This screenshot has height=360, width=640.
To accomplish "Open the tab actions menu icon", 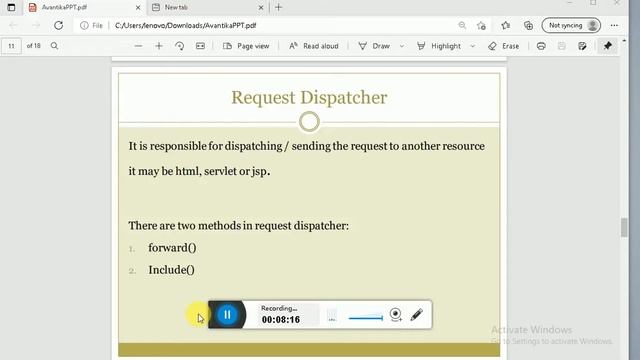I will click(11, 7).
